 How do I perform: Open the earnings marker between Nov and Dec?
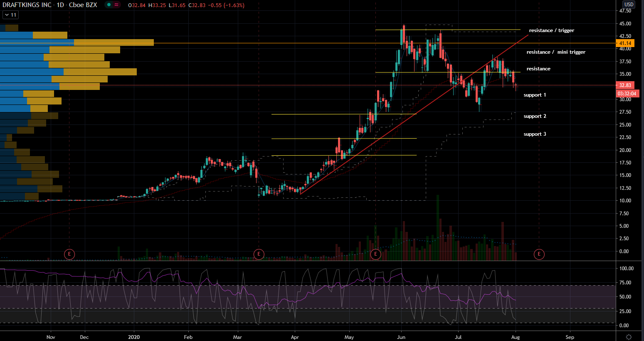(x=69, y=254)
